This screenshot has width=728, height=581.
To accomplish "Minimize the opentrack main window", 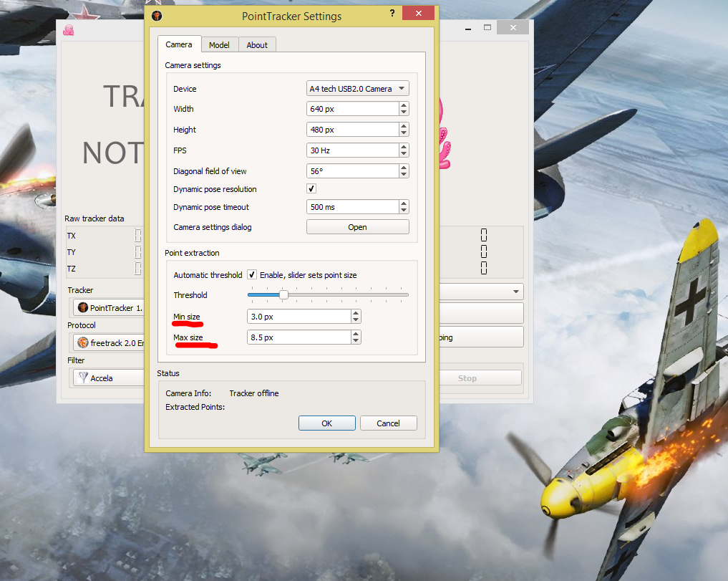I will [468, 28].
